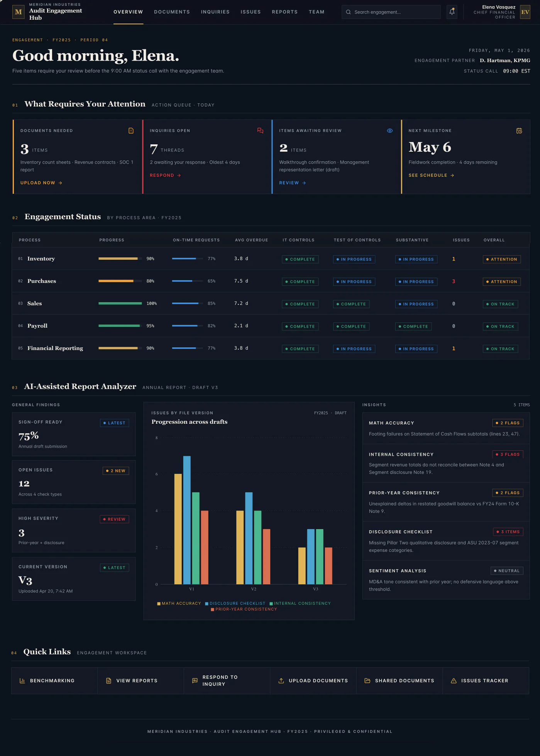Click the Disclosure Checklist 3 Items badge
Screen dimensions: 540x756
click(508, 532)
